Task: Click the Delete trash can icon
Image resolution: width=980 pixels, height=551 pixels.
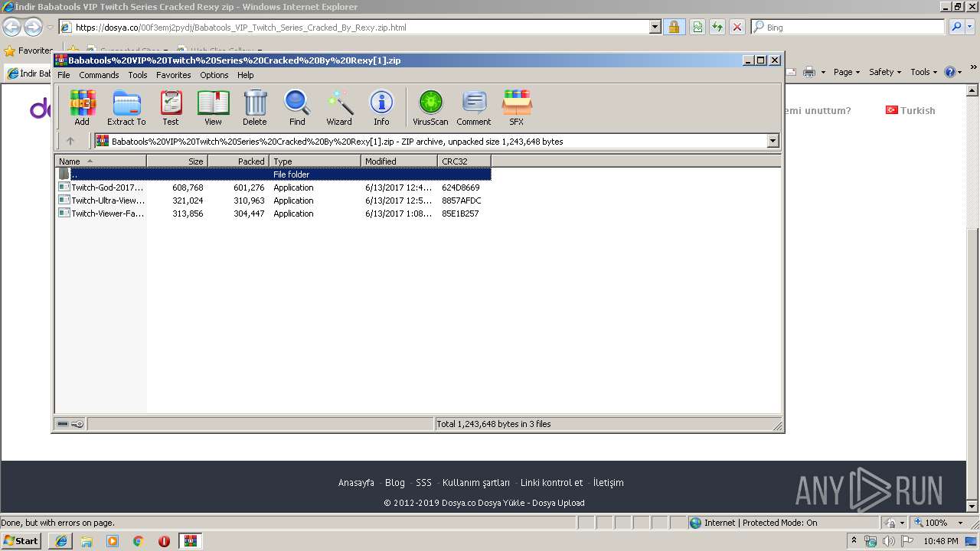Action: pos(255,107)
